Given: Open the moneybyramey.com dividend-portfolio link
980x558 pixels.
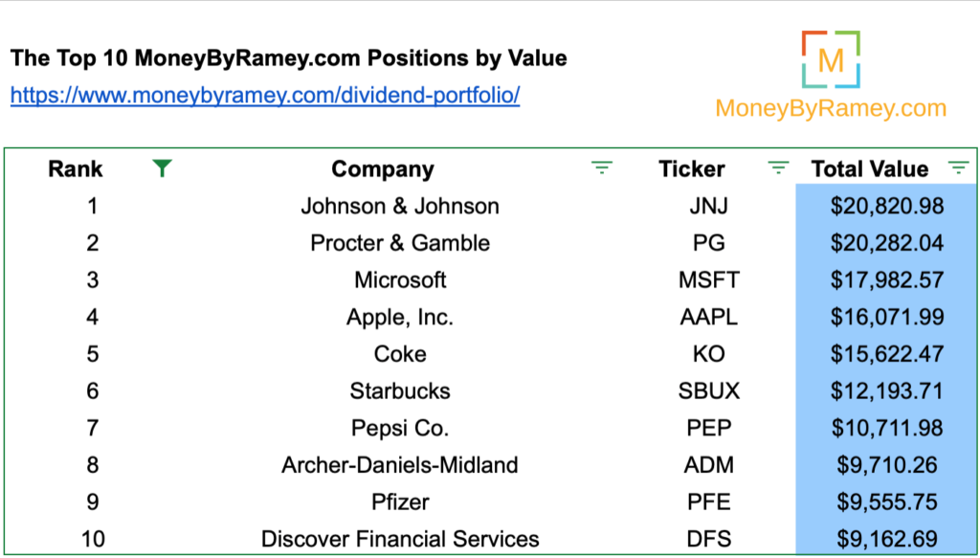Looking at the screenshot, I should tap(265, 95).
